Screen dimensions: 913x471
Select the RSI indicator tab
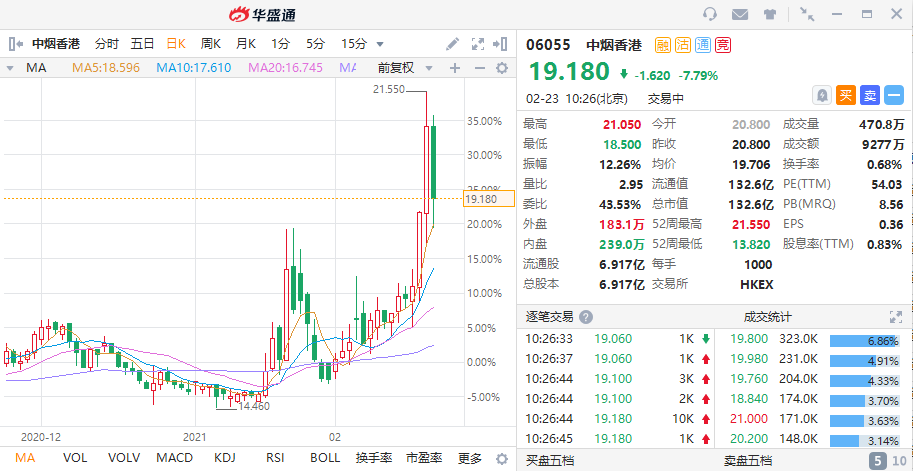tap(274, 458)
